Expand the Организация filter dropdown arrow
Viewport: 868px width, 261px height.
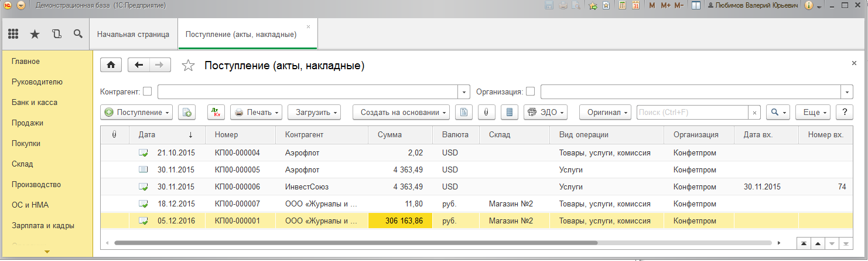(x=847, y=92)
